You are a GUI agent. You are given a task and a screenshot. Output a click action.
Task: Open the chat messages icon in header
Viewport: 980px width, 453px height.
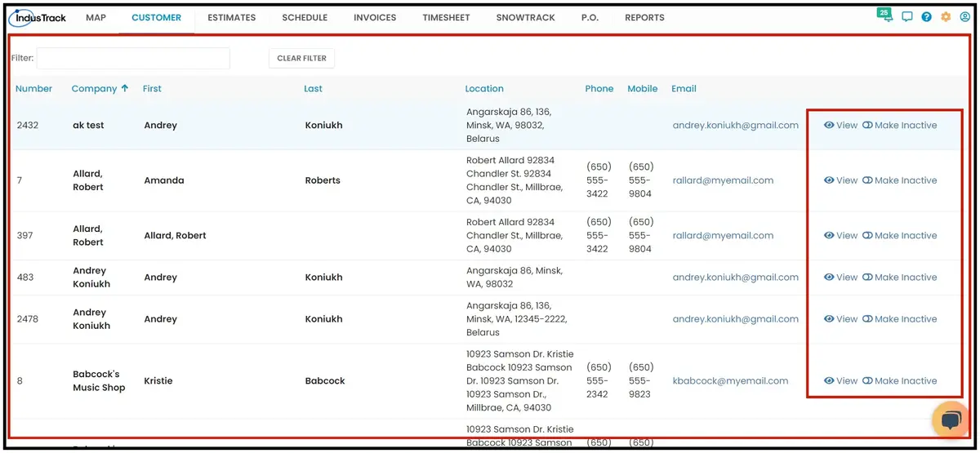907,17
